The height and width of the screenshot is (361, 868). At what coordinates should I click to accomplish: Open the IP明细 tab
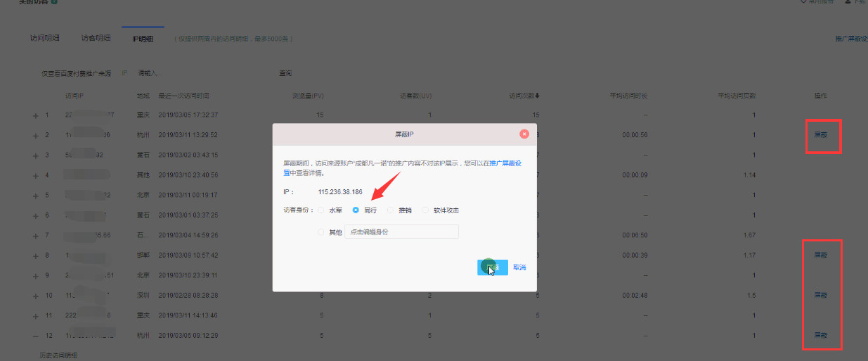(143, 39)
